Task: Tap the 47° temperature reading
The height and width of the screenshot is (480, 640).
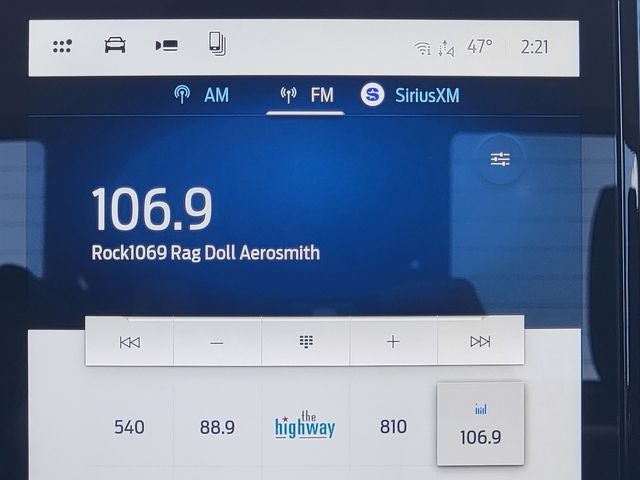Action: [480, 47]
